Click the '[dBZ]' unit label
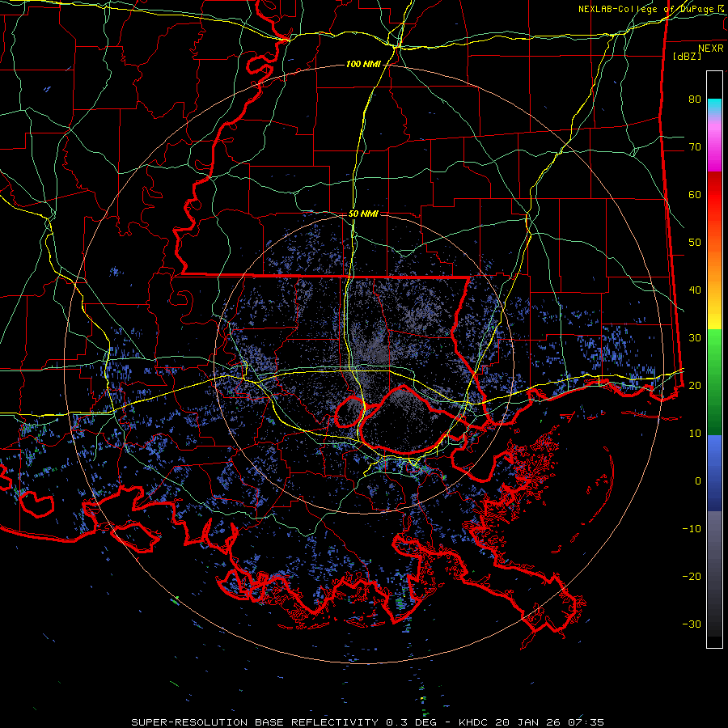 tap(687, 57)
